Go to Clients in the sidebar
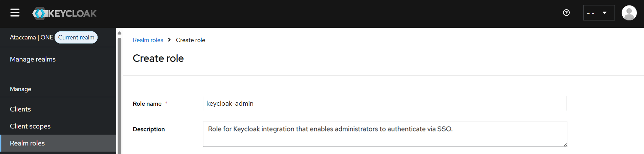The width and height of the screenshot is (644, 154). point(20,109)
